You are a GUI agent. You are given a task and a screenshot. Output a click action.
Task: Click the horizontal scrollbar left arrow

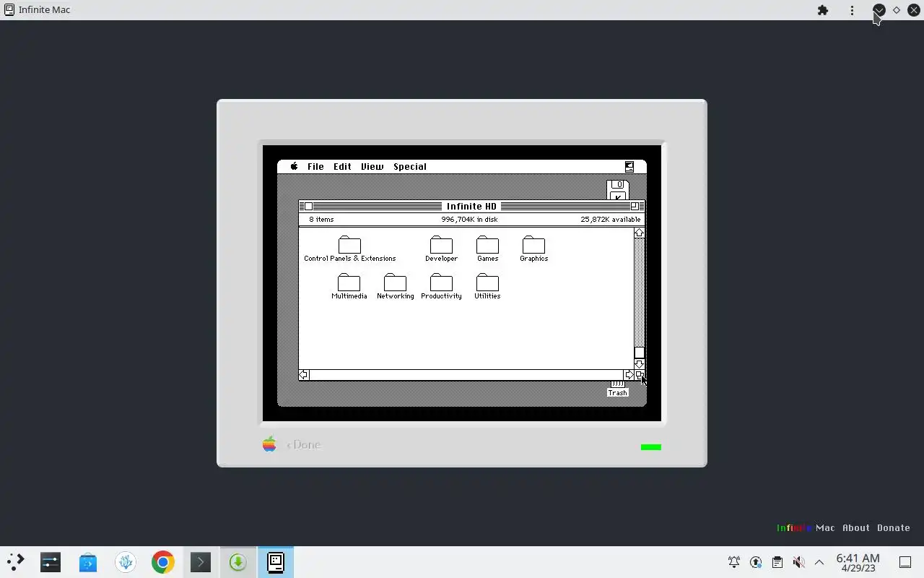(304, 374)
